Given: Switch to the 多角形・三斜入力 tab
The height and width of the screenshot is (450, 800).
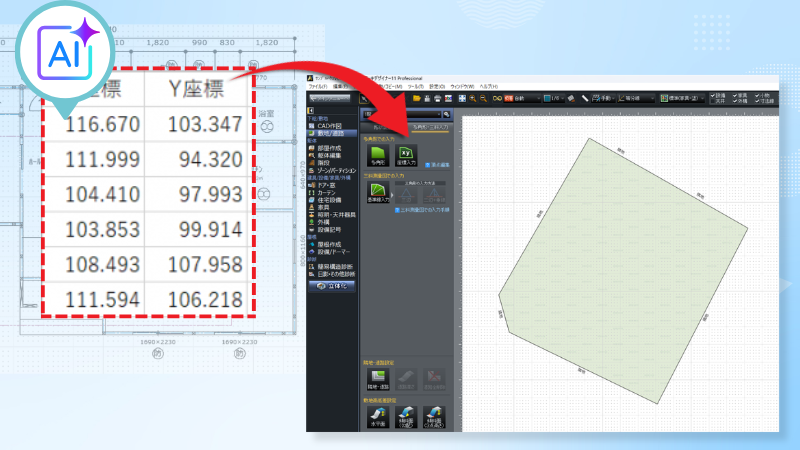Looking at the screenshot, I should click(431, 128).
